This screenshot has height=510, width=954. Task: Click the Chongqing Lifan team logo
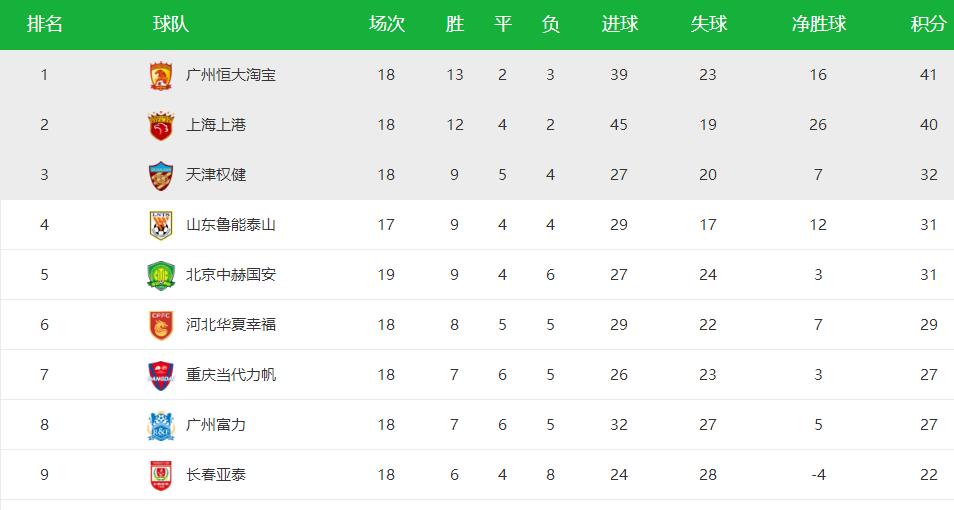click(160, 375)
